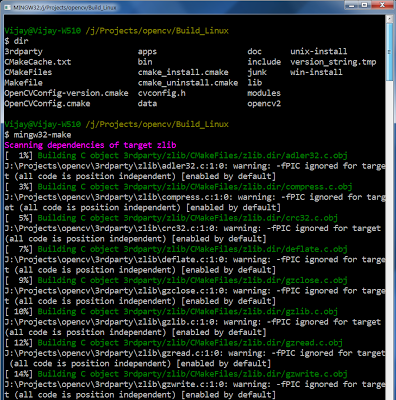The width and height of the screenshot is (396, 400).
Task: Open the MINGW32 window system menu icon
Action: [x=7, y=7]
